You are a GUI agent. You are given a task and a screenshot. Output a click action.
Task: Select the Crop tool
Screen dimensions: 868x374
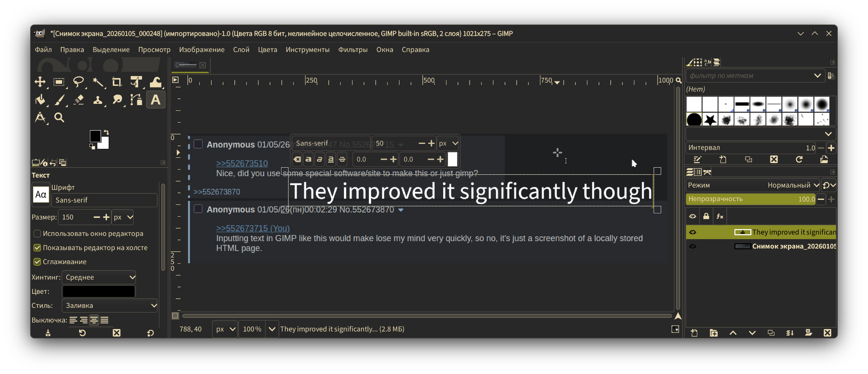pos(117,82)
